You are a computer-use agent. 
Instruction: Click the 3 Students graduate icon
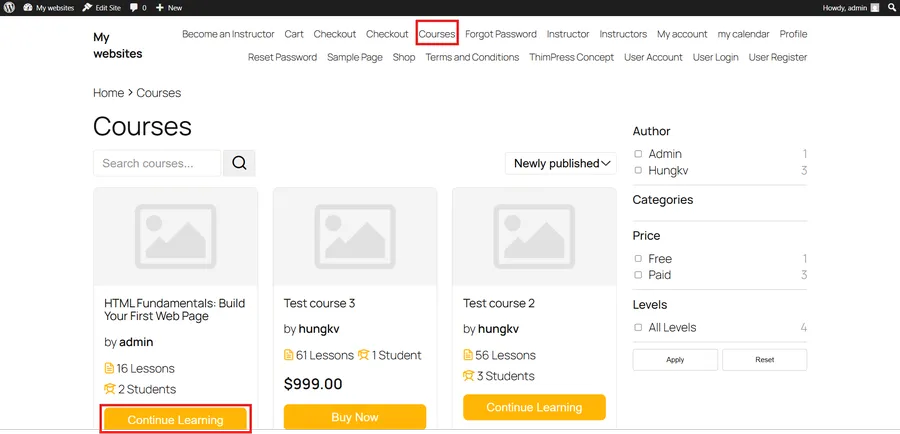click(x=468, y=376)
